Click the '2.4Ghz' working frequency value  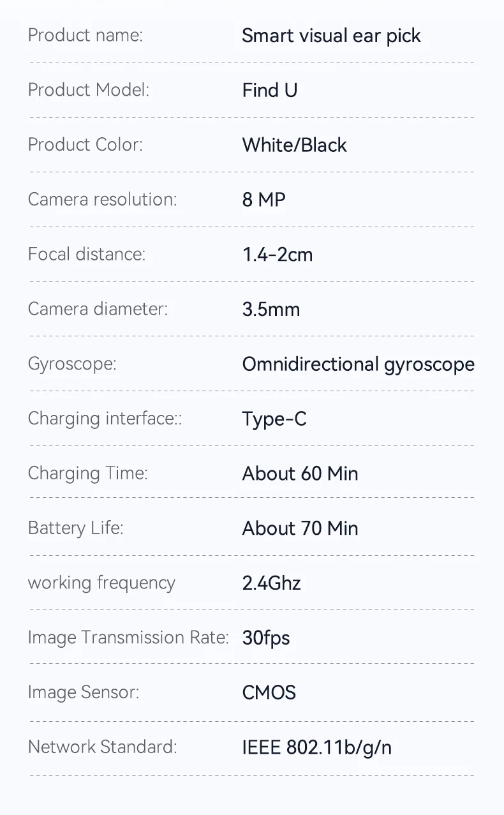272,583
